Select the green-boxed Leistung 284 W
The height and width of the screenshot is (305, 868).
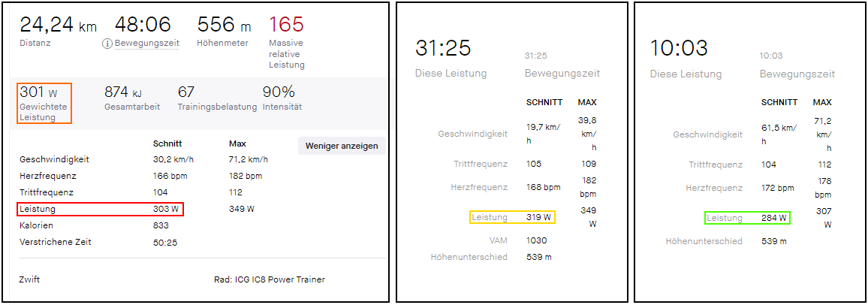click(x=747, y=218)
